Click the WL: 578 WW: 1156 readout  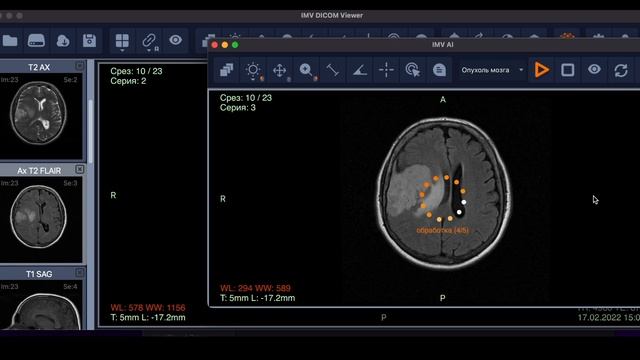tap(148, 308)
